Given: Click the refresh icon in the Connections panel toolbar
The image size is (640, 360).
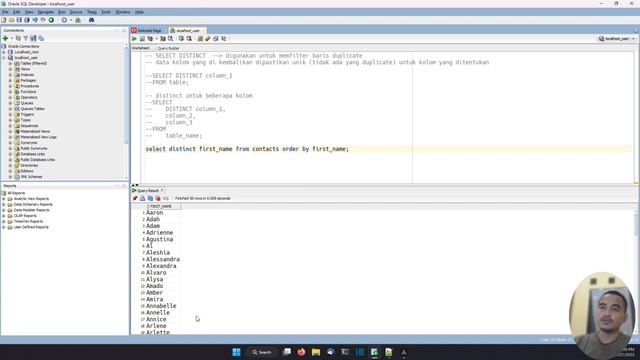Looking at the screenshot, I should [18, 38].
